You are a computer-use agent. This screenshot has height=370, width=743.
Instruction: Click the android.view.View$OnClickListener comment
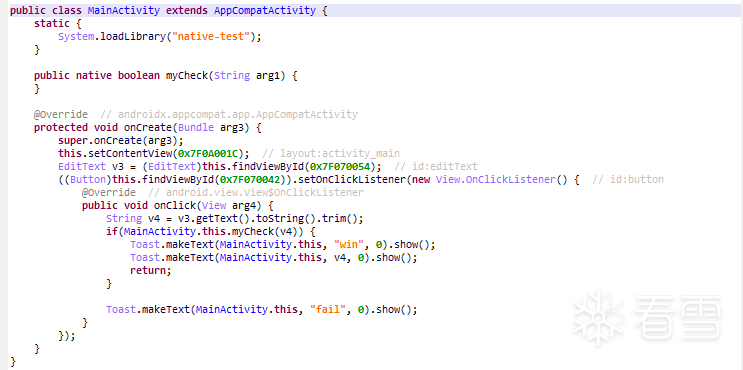pos(255,192)
